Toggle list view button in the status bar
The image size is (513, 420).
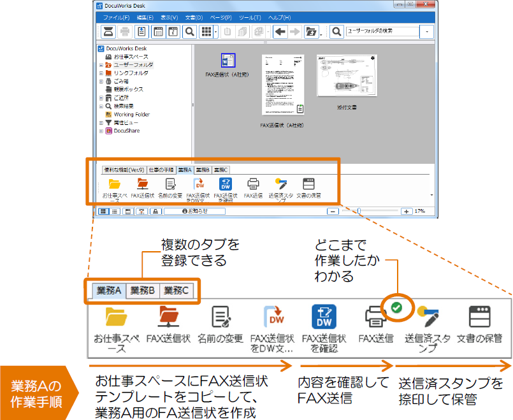[x=115, y=212]
